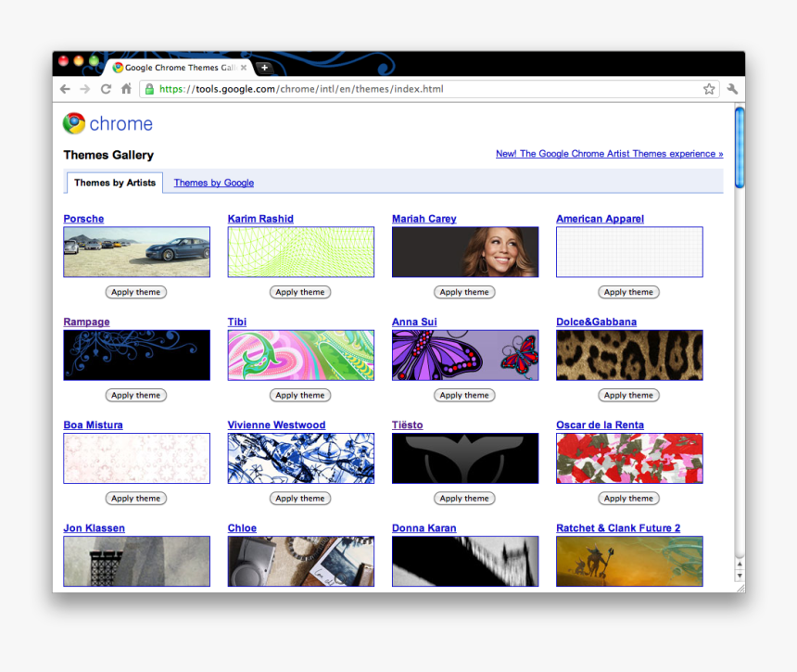Click the HTTPS lock icon
Screen dimensions: 797x672
tap(149, 89)
